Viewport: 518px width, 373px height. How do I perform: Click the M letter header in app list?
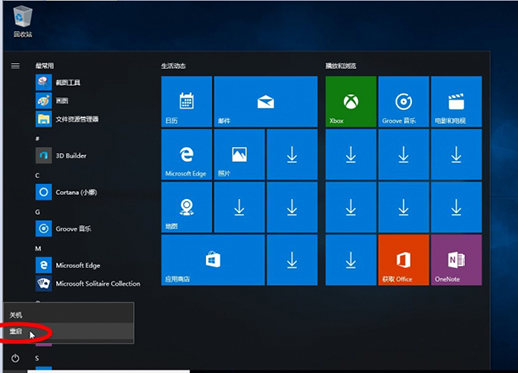click(38, 249)
